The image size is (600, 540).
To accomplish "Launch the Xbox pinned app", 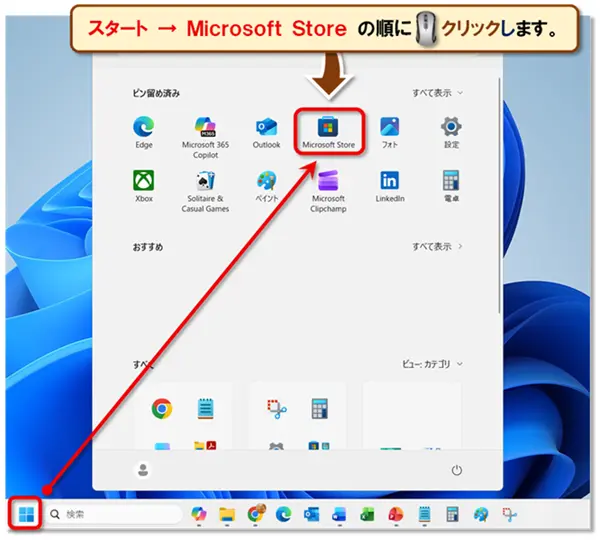I will pyautogui.click(x=144, y=186).
